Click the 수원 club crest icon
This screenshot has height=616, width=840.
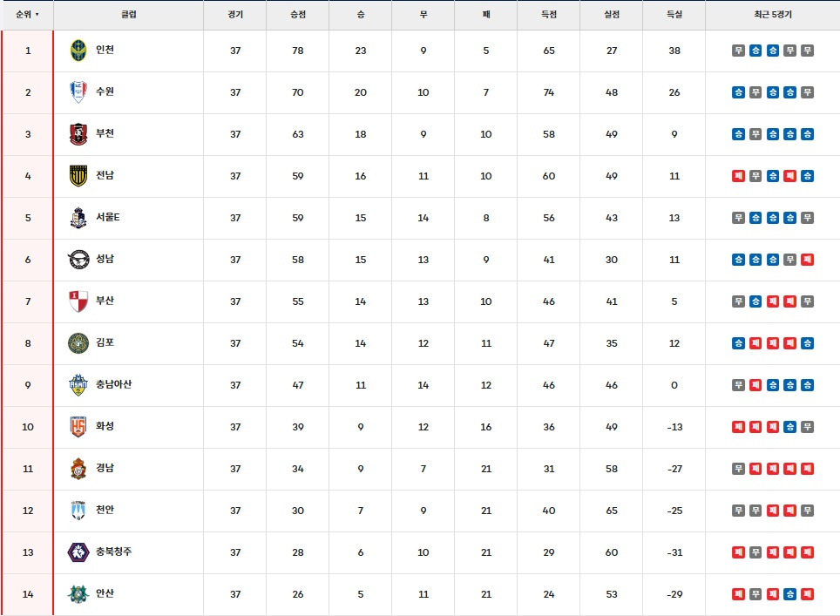78,92
